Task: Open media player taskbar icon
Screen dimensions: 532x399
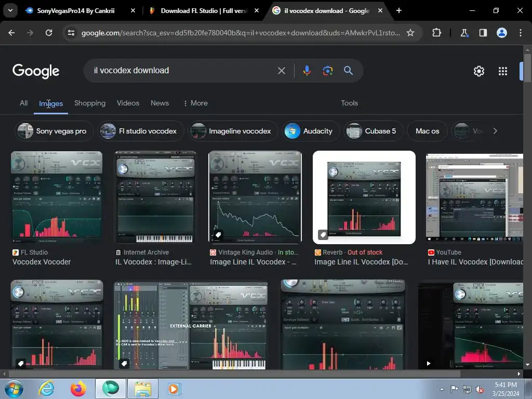Action: (175, 389)
